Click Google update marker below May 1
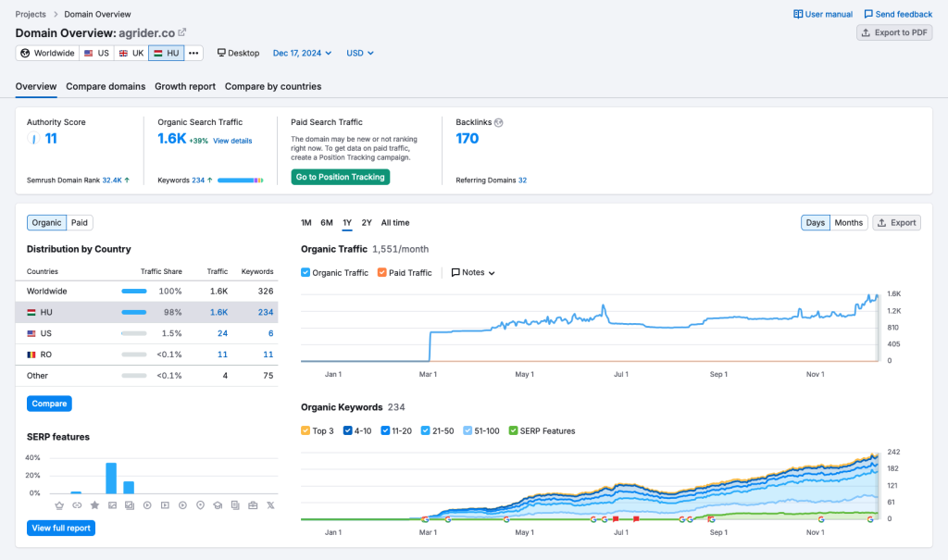948x560 pixels. pos(506,519)
